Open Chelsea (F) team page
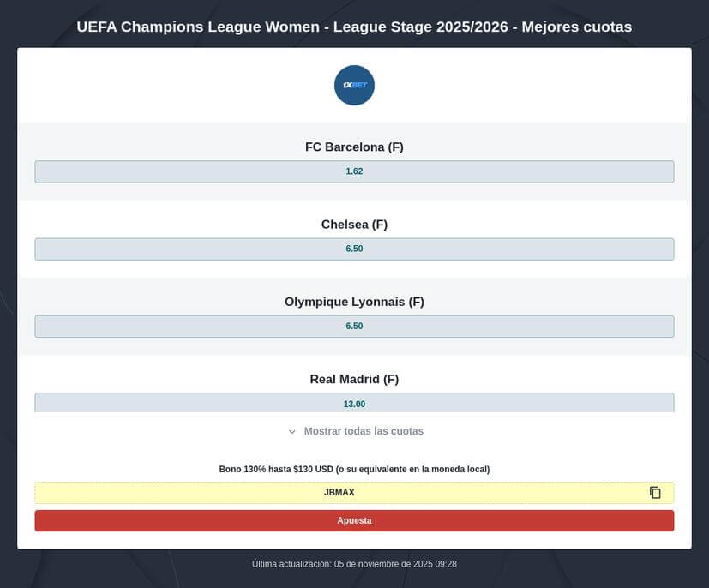Viewport: 709px width, 588px height. point(354,224)
